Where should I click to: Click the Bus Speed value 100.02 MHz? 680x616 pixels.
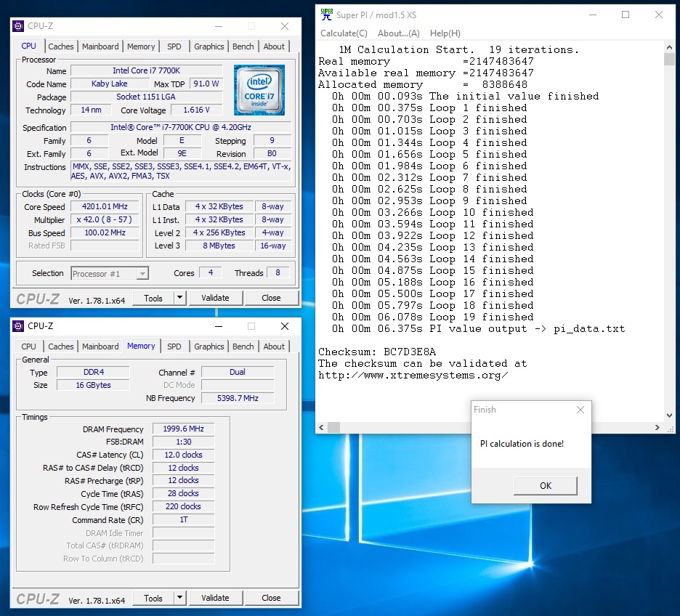tap(105, 232)
